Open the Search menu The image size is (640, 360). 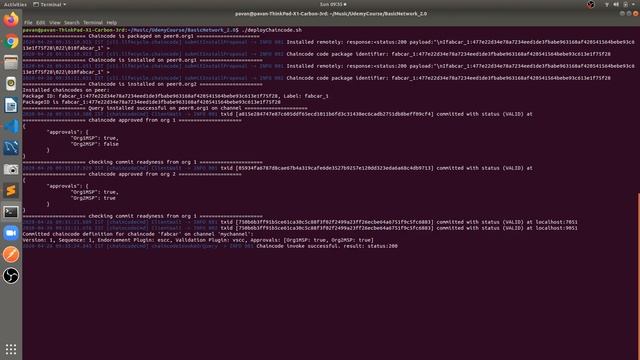point(71,23)
